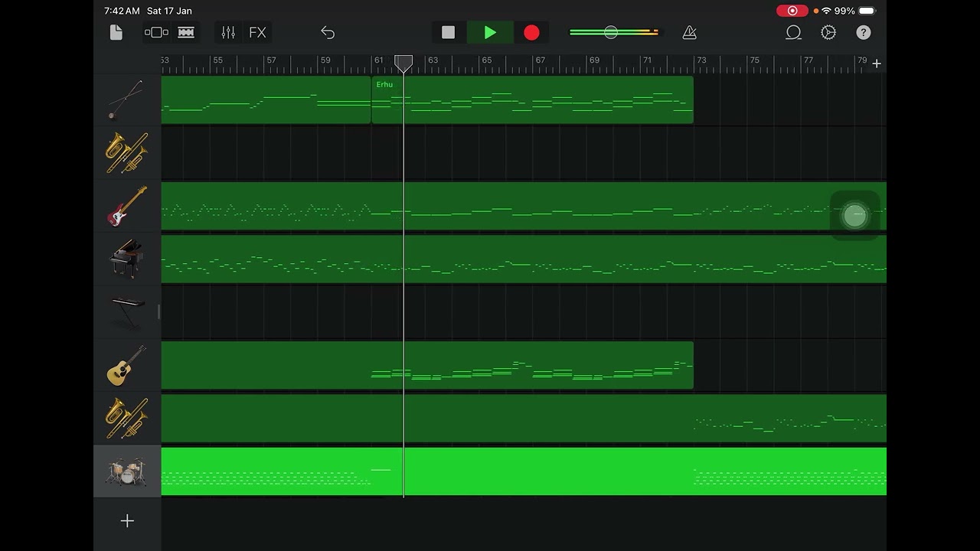Screen dimensions: 980x551
Task: Select the acoustic guitar track region
Action: [x=427, y=365]
